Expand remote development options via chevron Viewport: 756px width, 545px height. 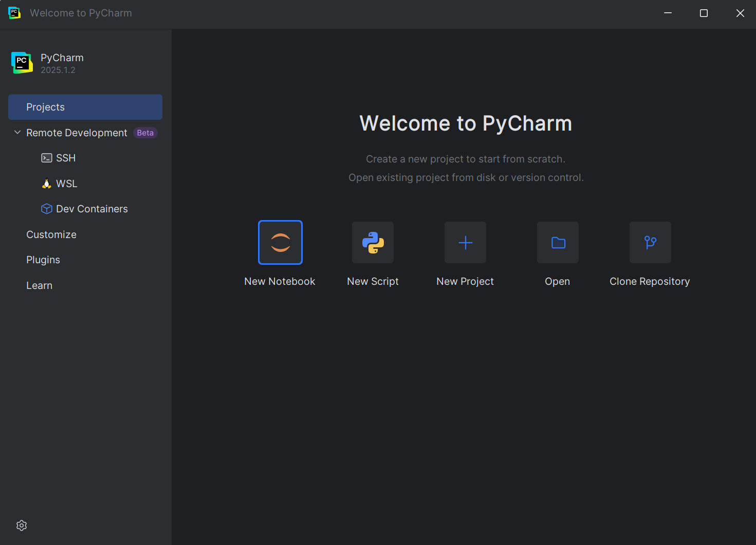[x=17, y=132]
